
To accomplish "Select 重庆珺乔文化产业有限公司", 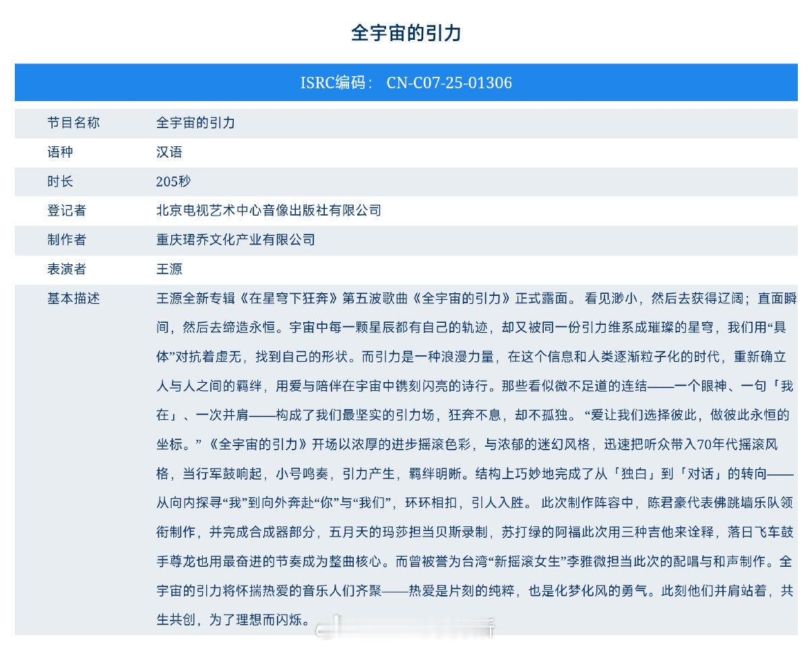I will 236,239.
